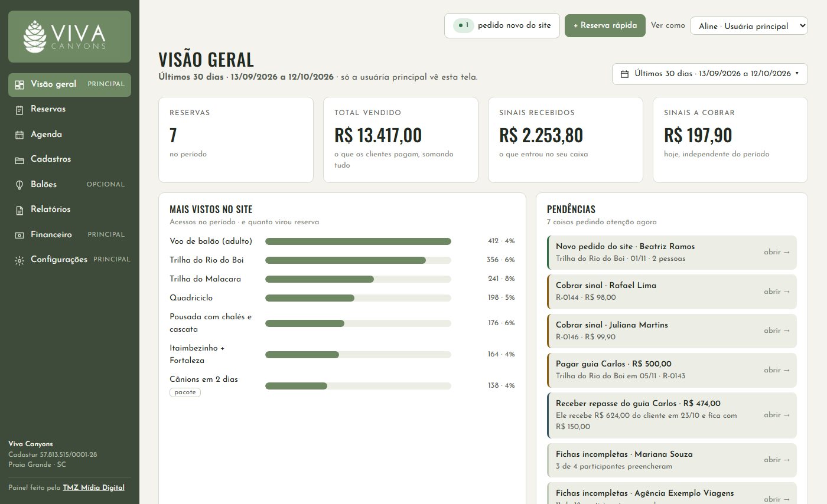Viewport: 827px width, 504px height.
Task: Click the Cadastros folder icon
Action: pos(19,160)
